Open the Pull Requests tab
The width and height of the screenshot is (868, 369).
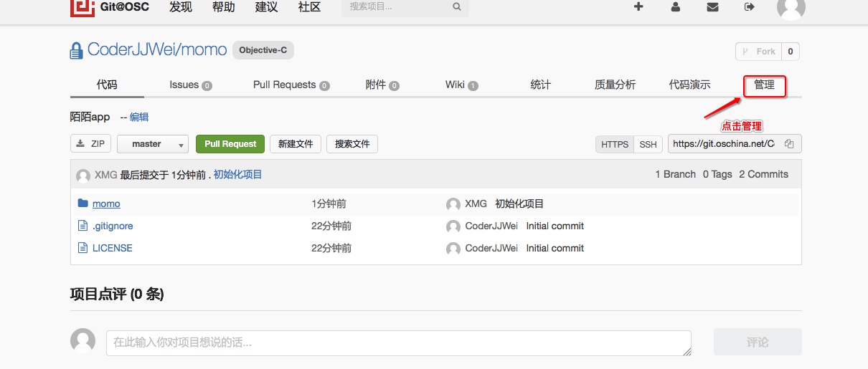coord(291,85)
